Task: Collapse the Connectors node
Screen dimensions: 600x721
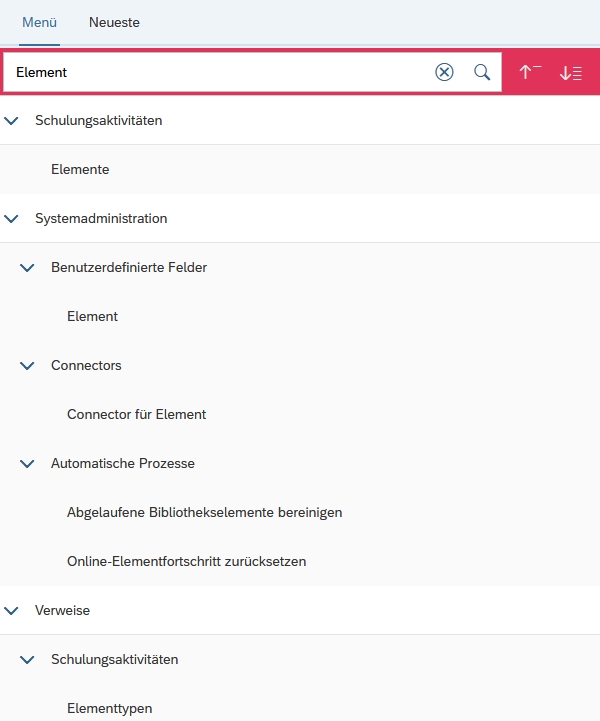Action: coord(28,365)
